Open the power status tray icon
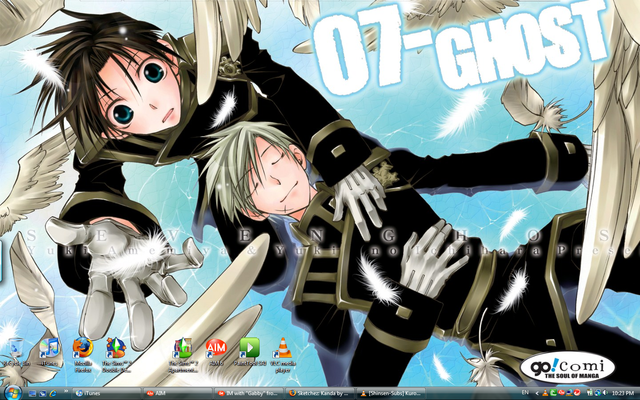The width and height of the screenshot is (640, 400). [590, 393]
